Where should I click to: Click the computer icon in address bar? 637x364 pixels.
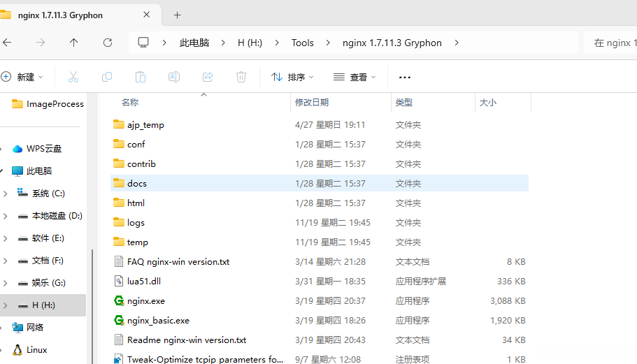point(143,43)
